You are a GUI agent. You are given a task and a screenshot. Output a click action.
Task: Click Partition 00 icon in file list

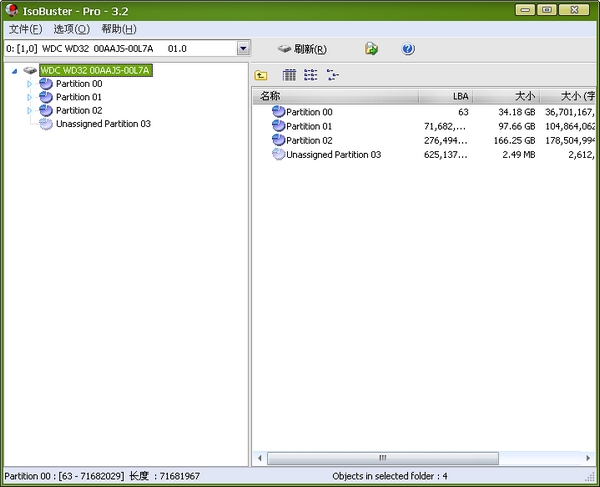point(279,112)
